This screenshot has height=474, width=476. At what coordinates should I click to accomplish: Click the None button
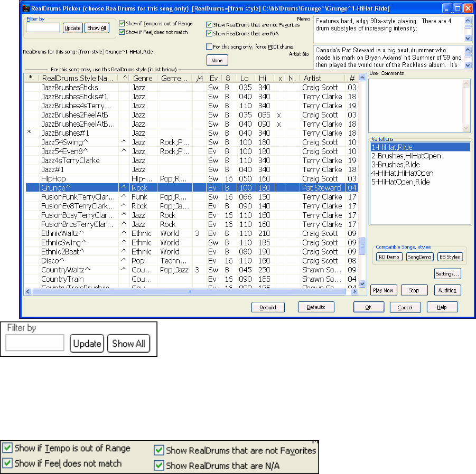coord(217,60)
